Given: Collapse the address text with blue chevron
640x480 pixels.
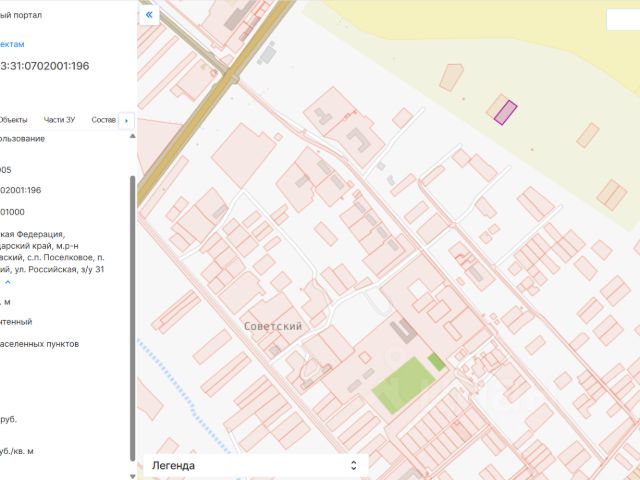Looking at the screenshot, I should pyautogui.click(x=7, y=282).
